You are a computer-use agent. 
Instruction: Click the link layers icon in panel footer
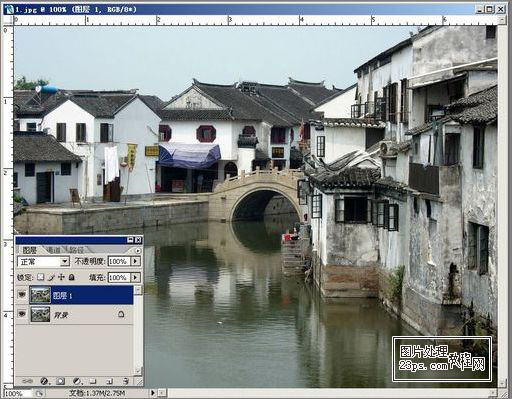[27, 381]
